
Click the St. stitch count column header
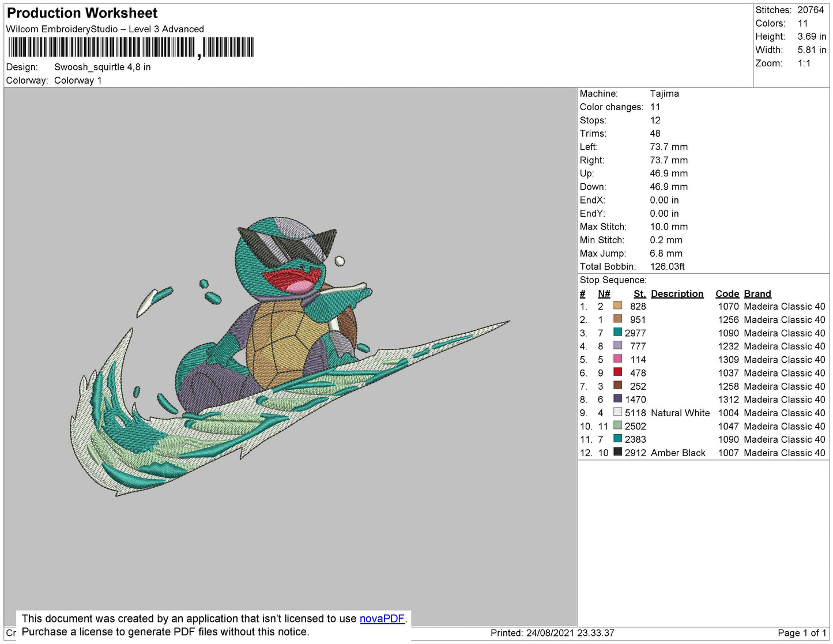point(639,293)
